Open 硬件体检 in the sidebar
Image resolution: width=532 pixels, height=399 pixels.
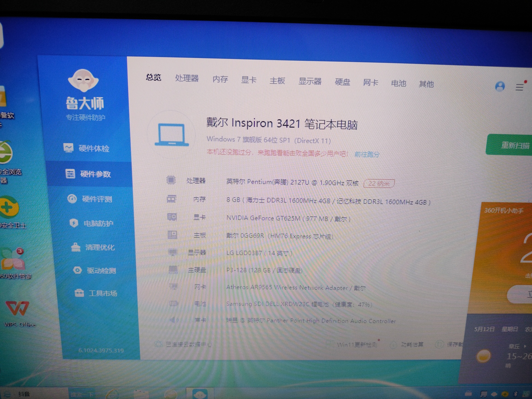point(87,148)
